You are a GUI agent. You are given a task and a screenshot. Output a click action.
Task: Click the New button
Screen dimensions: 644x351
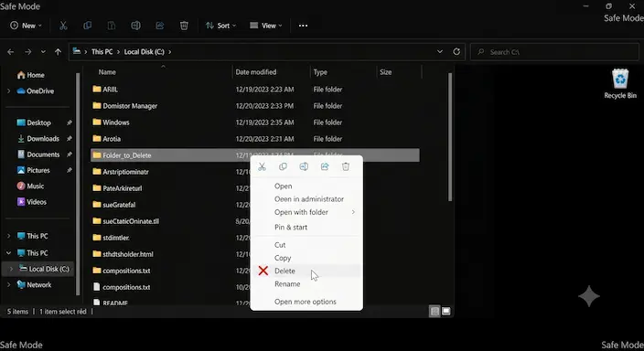(26, 26)
